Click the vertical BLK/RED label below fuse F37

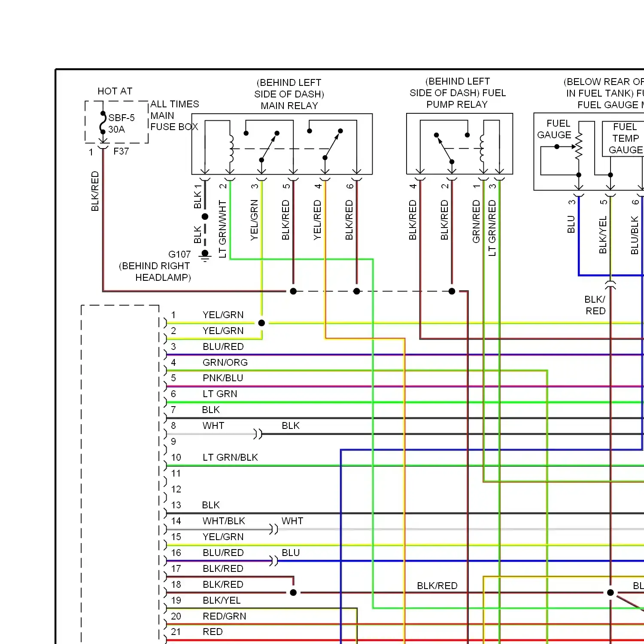point(95,191)
